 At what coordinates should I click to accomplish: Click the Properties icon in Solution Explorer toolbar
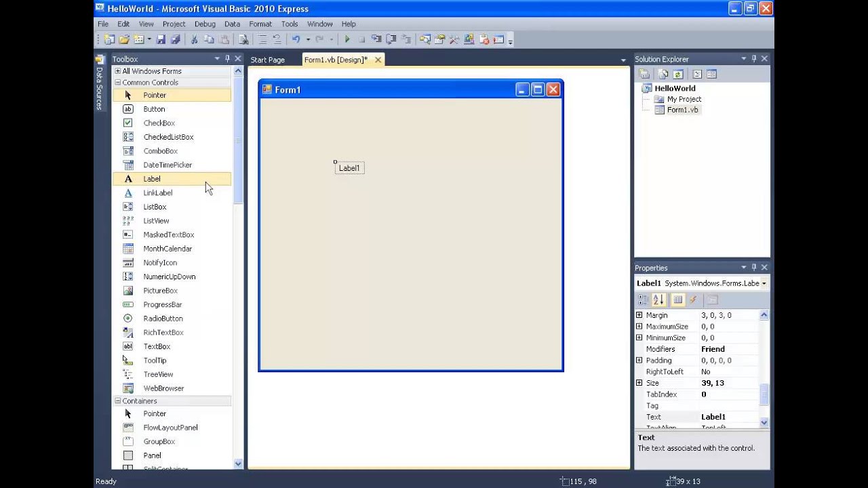(644, 74)
